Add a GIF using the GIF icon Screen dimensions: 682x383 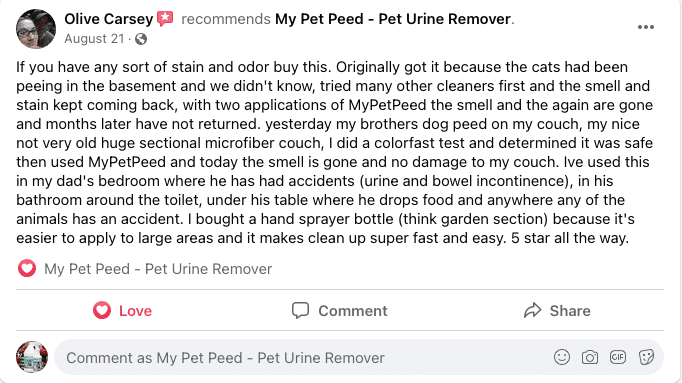(x=618, y=357)
